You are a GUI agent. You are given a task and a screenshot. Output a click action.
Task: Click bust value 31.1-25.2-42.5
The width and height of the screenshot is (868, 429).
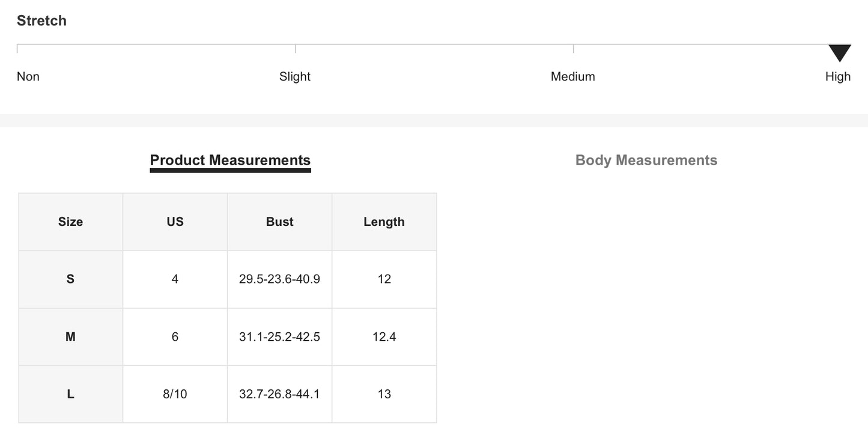[279, 337]
